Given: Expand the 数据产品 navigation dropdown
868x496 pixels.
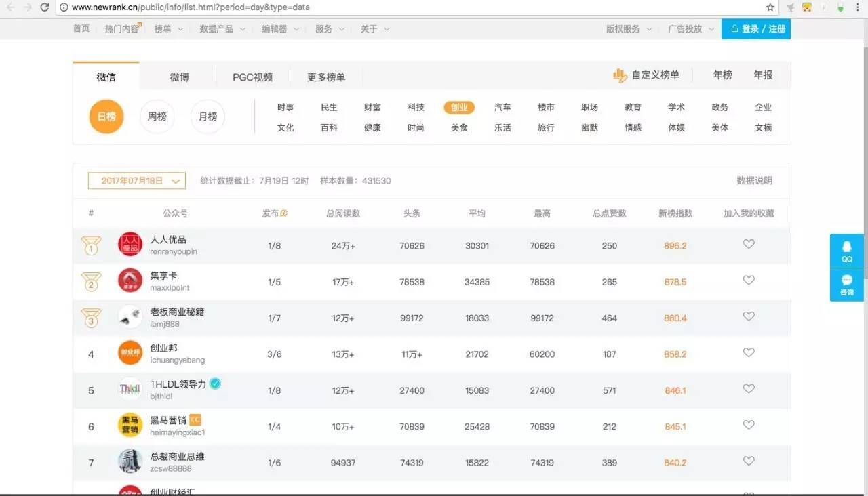Looking at the screenshot, I should (x=221, y=29).
